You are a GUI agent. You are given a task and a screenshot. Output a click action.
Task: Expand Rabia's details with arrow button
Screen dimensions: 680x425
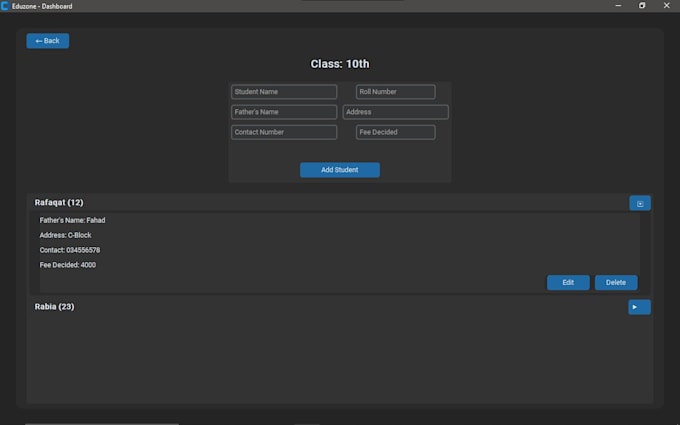639,307
